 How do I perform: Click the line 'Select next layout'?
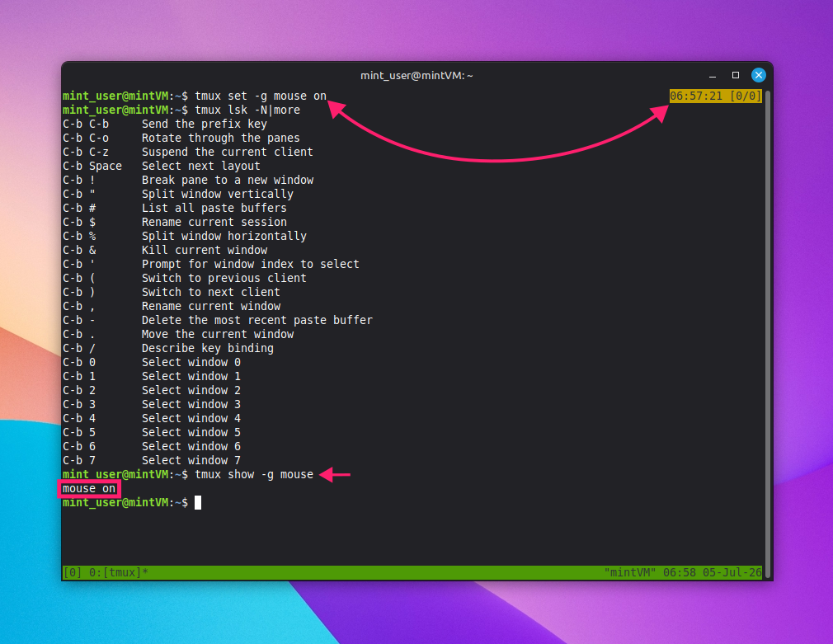point(200,166)
